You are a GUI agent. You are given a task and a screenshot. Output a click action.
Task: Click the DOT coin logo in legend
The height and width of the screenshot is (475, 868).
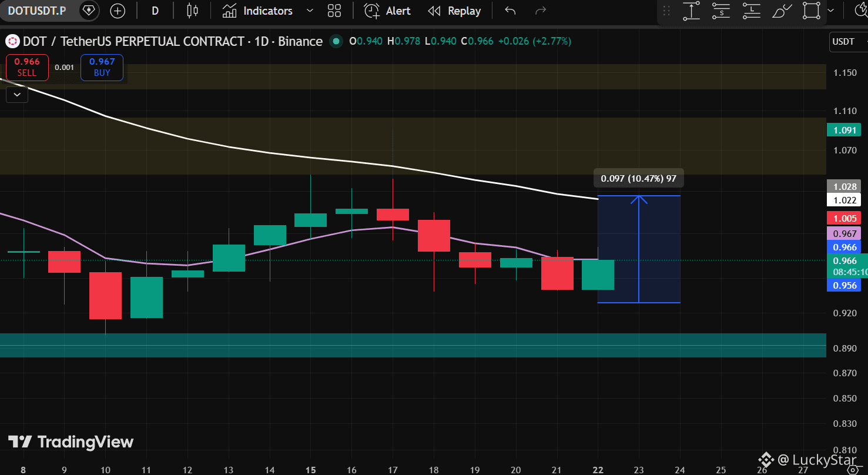[12, 42]
